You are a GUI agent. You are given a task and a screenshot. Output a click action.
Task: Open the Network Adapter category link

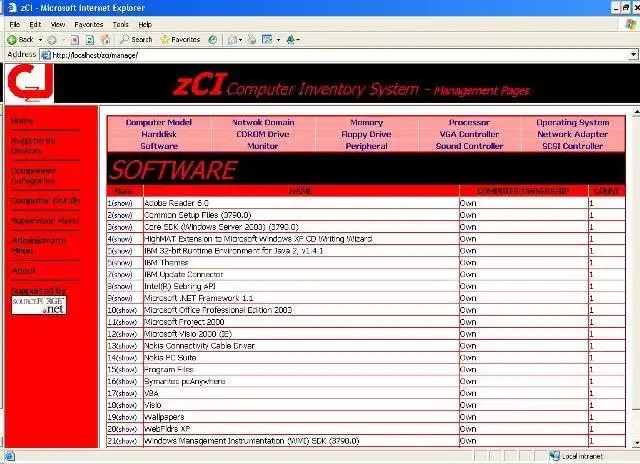(573, 134)
